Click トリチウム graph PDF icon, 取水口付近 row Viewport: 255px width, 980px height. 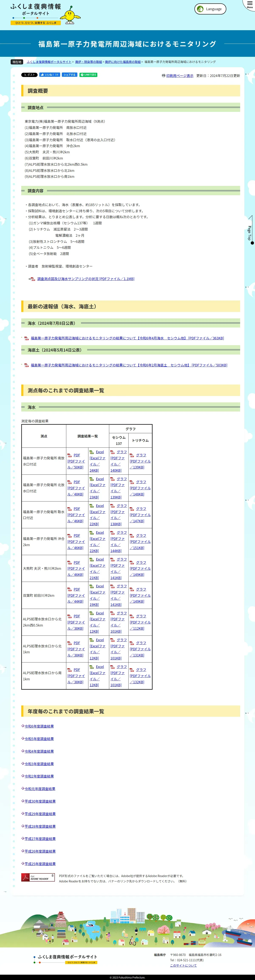point(132,509)
